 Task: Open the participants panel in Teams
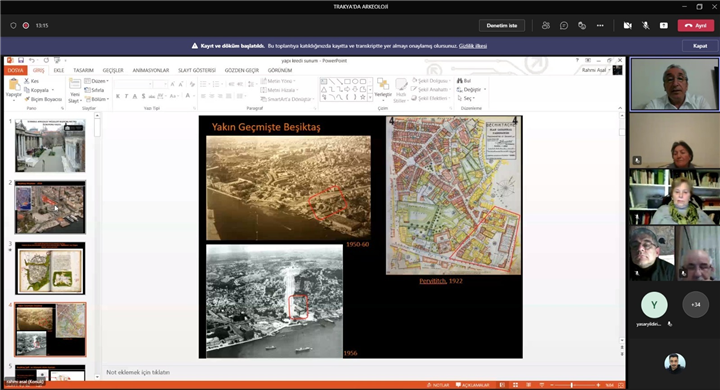546,26
